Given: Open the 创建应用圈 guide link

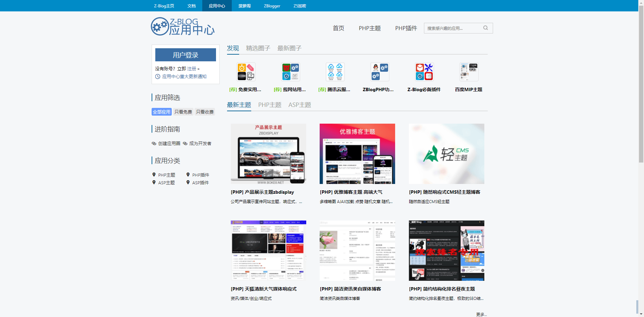Looking at the screenshot, I should (x=169, y=143).
